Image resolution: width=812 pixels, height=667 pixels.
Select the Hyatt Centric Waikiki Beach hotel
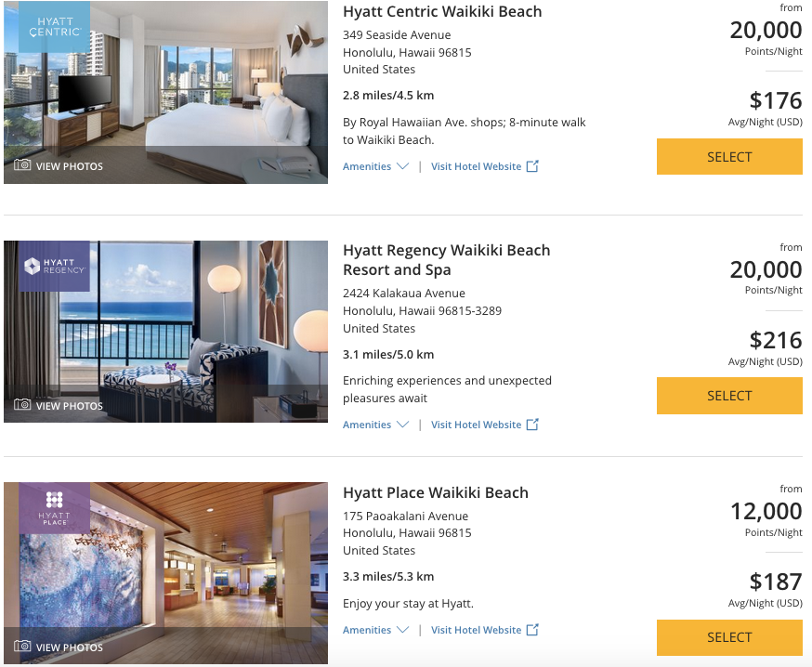(x=729, y=157)
